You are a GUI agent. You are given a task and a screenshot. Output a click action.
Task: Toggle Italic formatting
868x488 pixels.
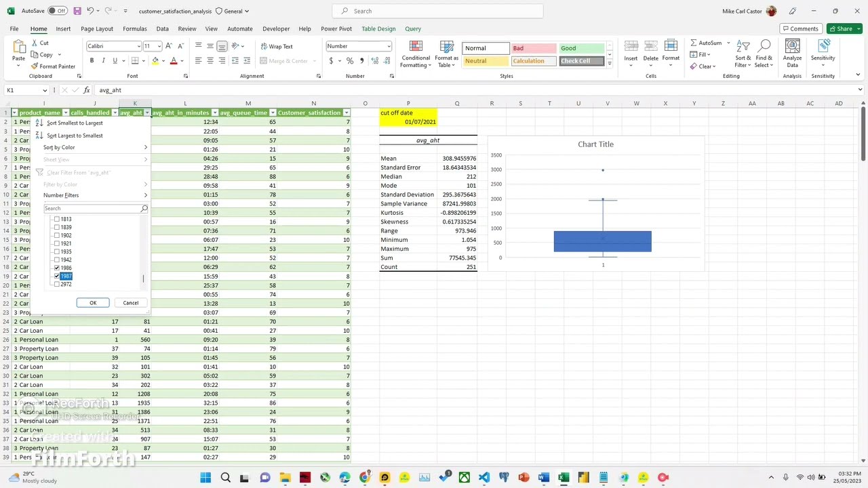pyautogui.click(x=103, y=61)
